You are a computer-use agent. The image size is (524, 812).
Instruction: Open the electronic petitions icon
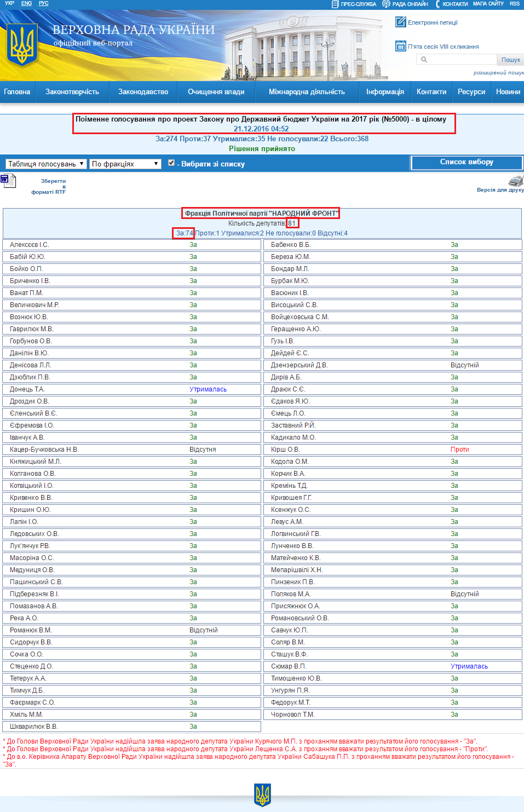[x=400, y=22]
